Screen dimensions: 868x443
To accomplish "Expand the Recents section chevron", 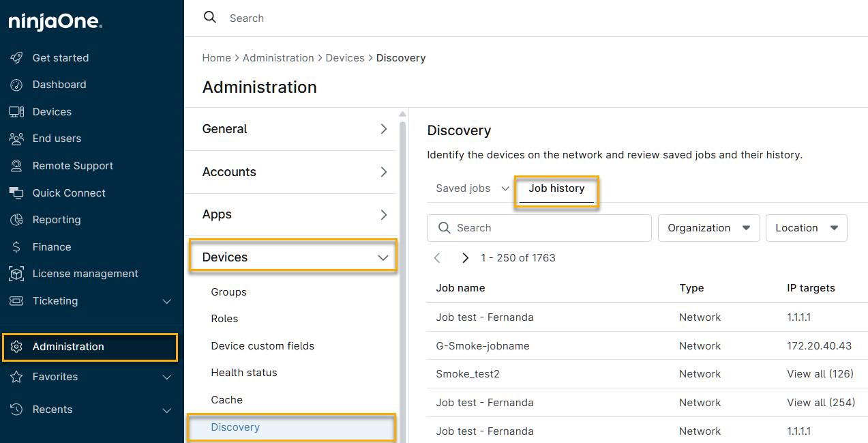I will (167, 410).
